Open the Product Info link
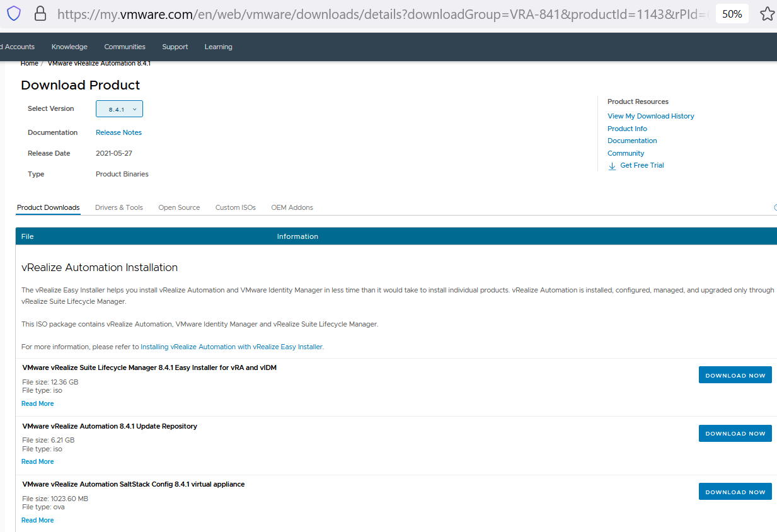 click(627, 129)
